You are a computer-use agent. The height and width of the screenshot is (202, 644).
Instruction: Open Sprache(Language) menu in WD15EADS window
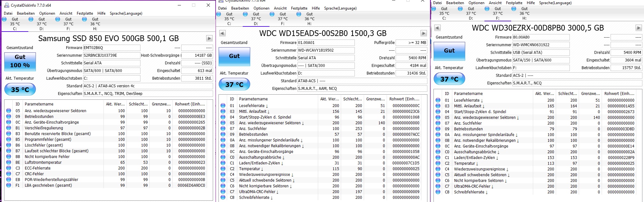coord(340,8)
